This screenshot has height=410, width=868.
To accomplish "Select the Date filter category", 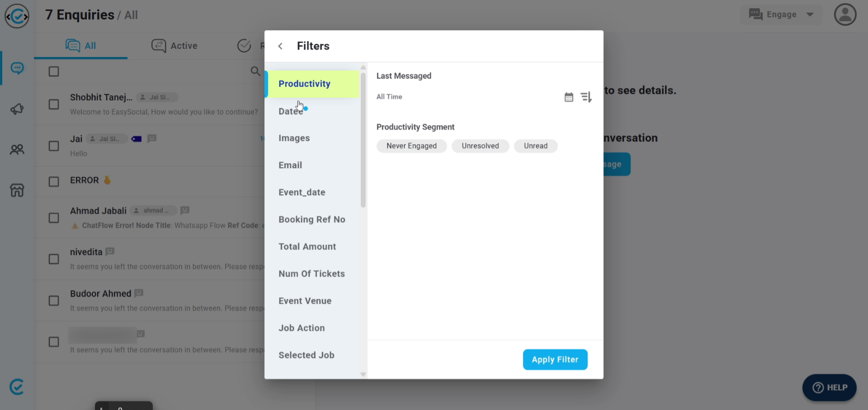I will [x=290, y=111].
